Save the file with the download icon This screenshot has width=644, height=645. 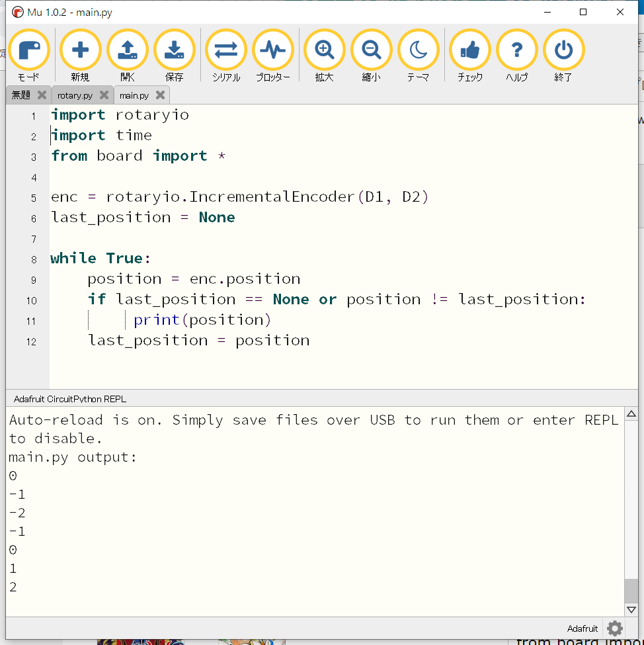[x=174, y=51]
